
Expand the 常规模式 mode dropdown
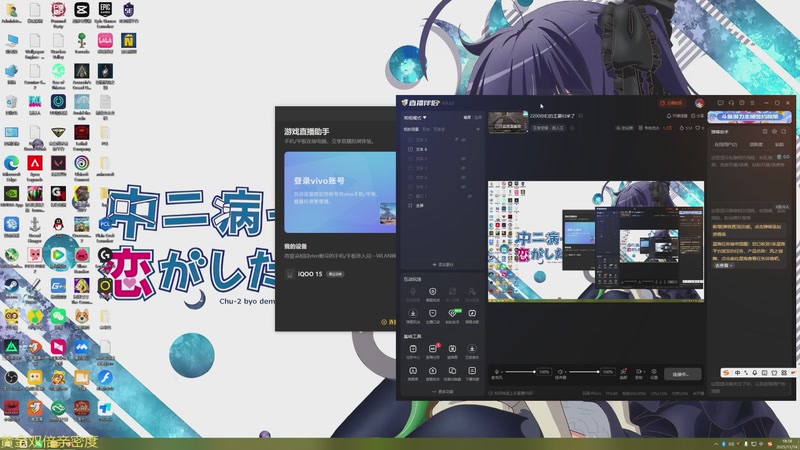[415, 117]
